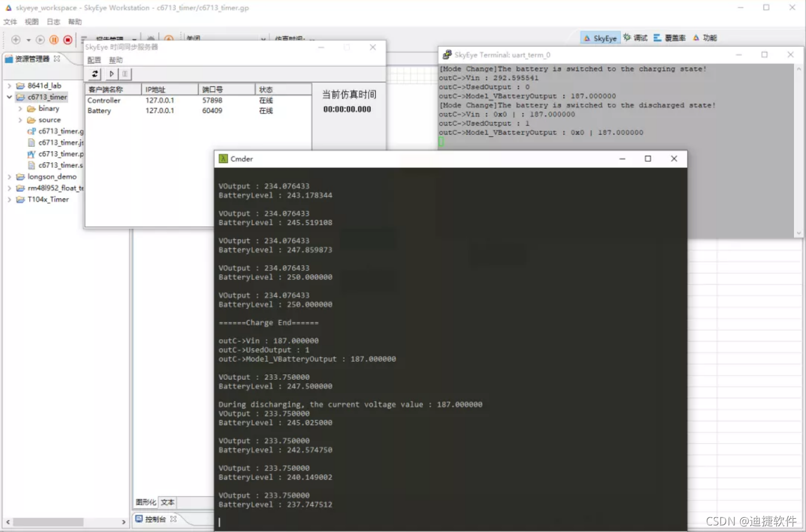Click pause button in time sync server toolbar

pyautogui.click(x=125, y=73)
